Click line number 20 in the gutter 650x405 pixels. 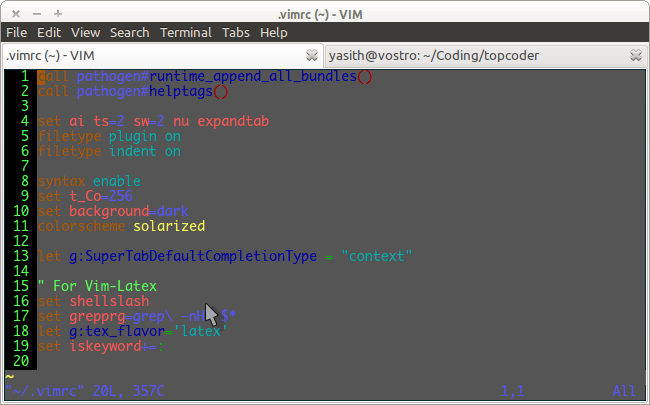click(22, 361)
